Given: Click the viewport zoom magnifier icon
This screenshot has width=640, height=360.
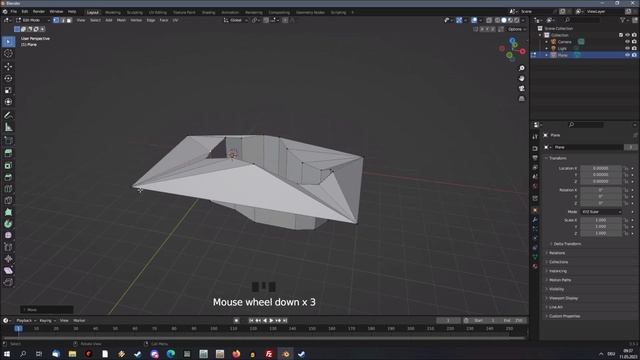Looking at the screenshot, I should click(x=522, y=68).
